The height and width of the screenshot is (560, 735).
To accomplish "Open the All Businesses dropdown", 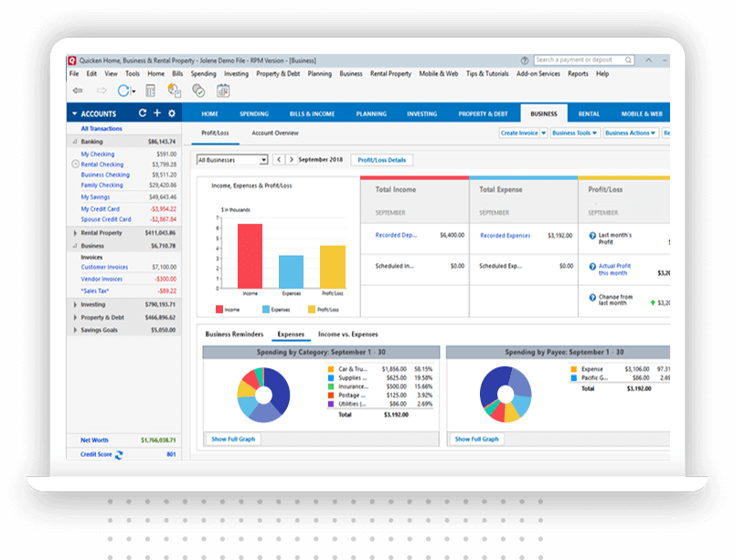I will pyautogui.click(x=232, y=160).
